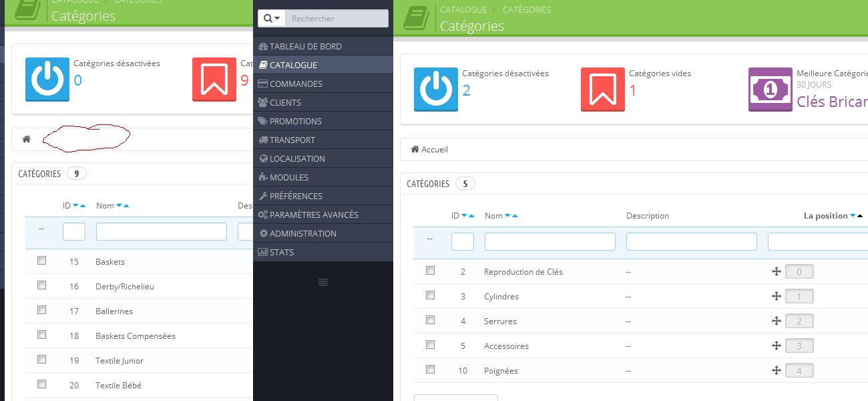
Task: Tick checkbox for Baskets Compensées category
Action: click(41, 335)
